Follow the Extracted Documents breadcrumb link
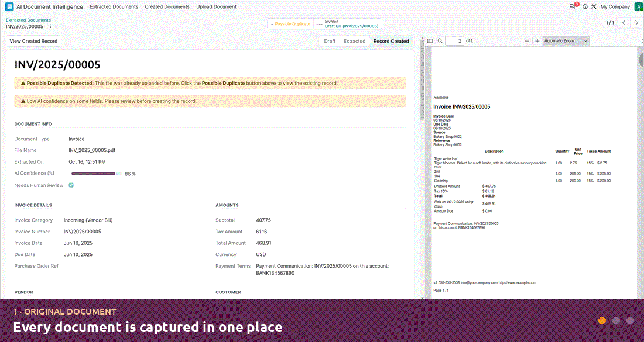 [28, 20]
